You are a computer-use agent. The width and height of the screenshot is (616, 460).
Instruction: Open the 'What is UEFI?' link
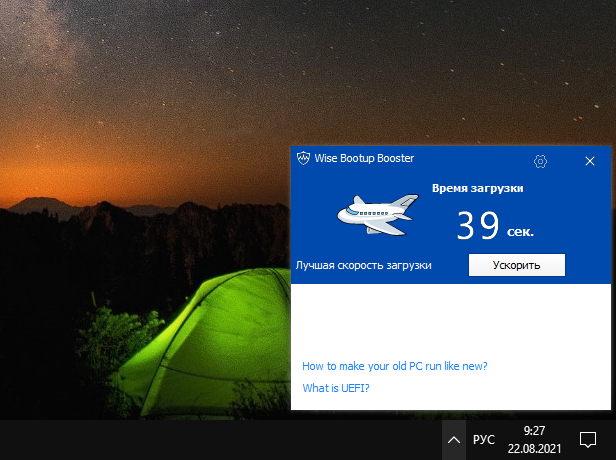pos(336,388)
